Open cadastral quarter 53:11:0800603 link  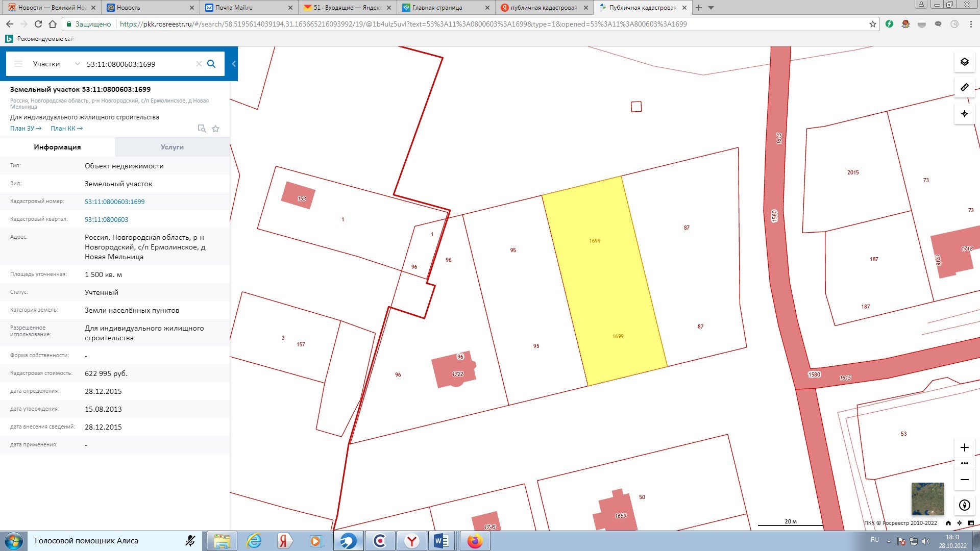pos(106,219)
